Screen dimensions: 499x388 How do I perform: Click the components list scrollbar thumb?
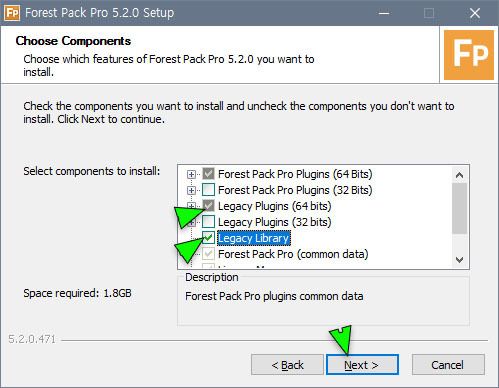(x=460, y=208)
